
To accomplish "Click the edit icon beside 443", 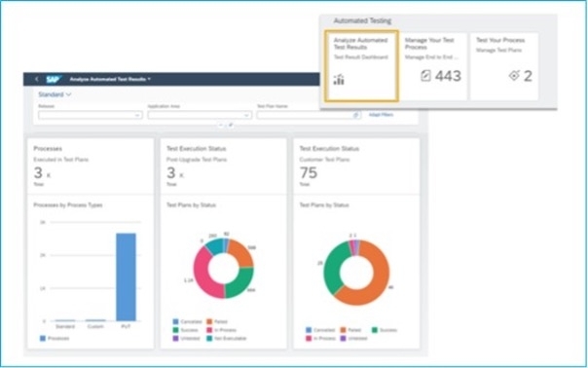I will click(425, 76).
